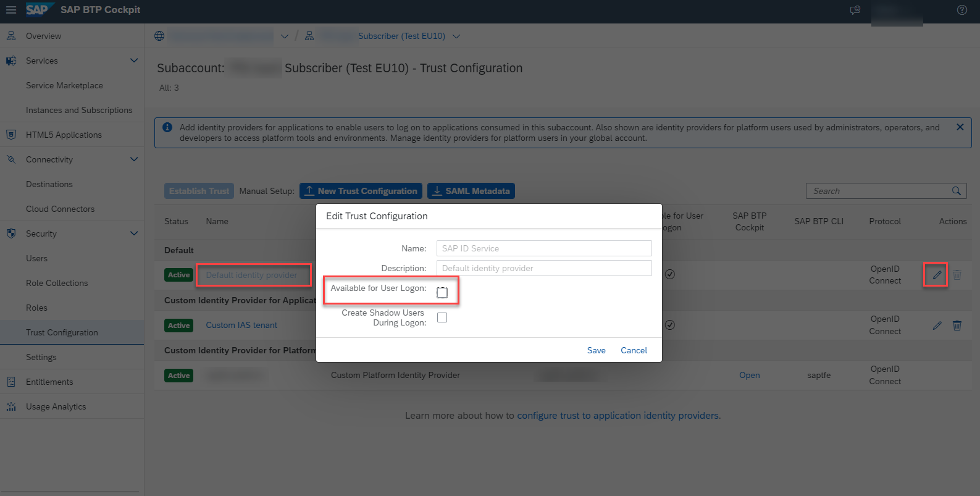Click the Overview sidebar icon
Screen dimensions: 980x496
pos(11,36)
